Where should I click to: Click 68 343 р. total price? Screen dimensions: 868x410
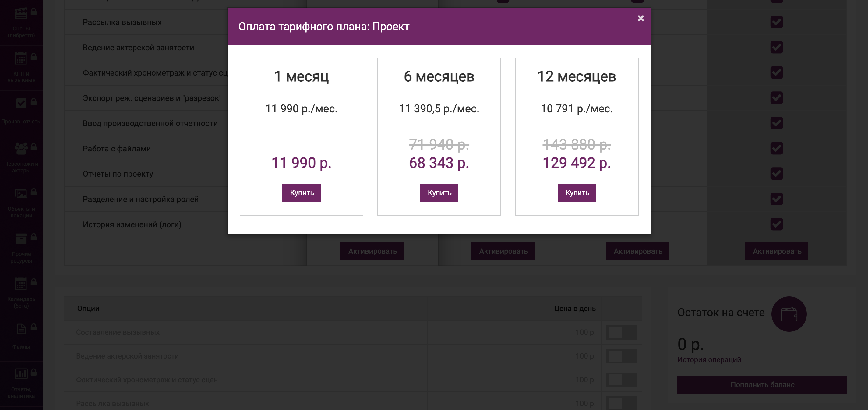439,163
